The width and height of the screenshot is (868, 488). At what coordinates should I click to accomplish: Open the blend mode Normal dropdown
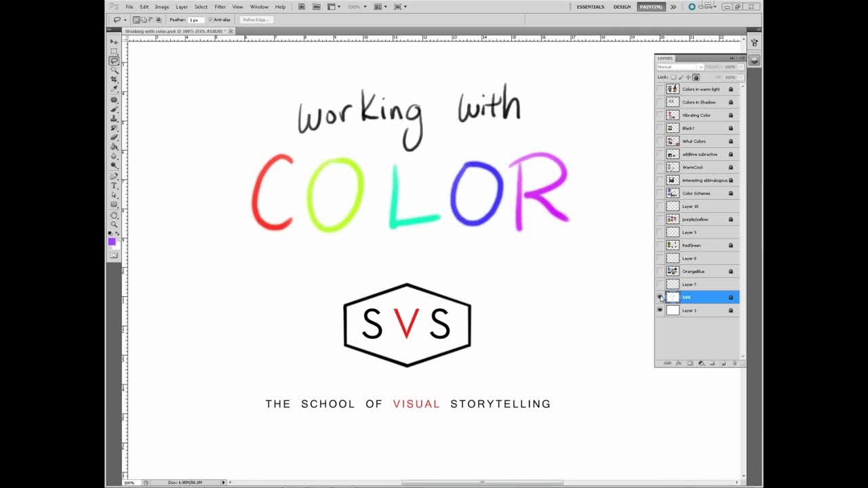click(680, 67)
